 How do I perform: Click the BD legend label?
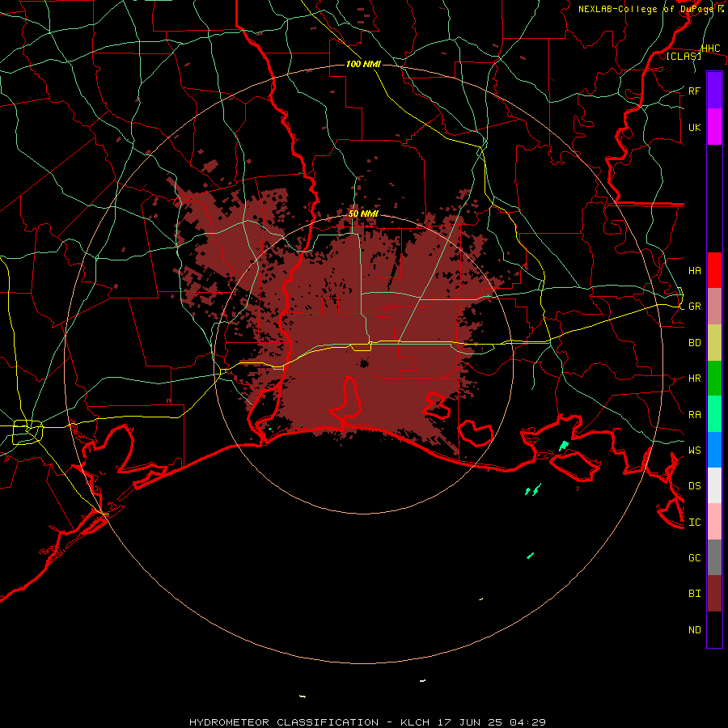point(694,343)
